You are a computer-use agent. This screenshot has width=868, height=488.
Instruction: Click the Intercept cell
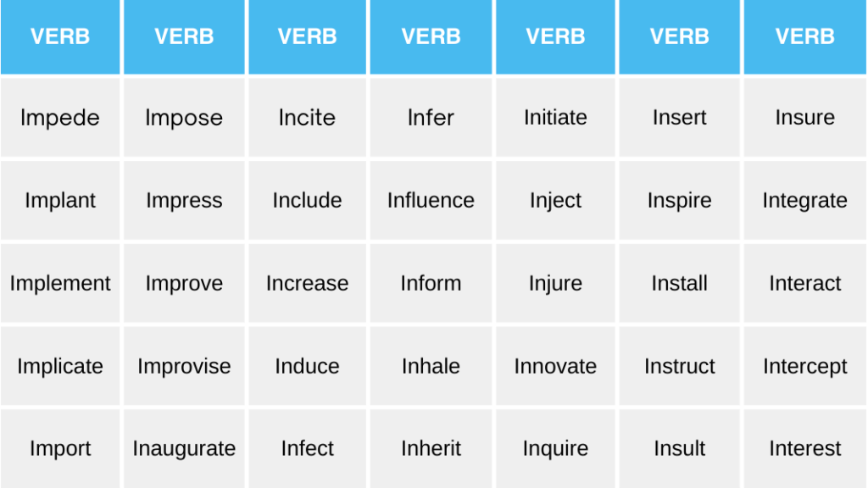[x=804, y=367]
